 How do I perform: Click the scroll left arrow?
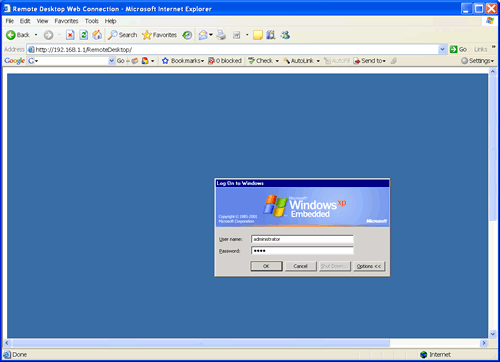point(7,343)
